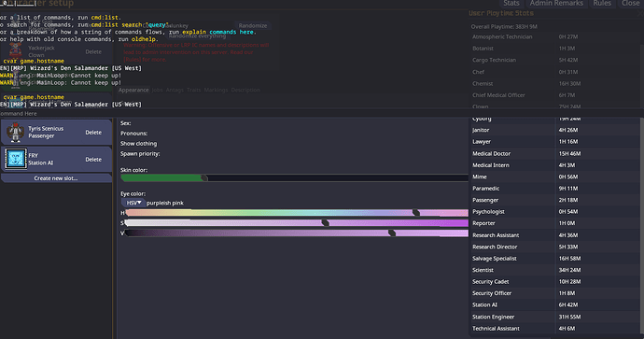Click the eye color H hue slider
This screenshot has width=644, height=339.
(297, 213)
